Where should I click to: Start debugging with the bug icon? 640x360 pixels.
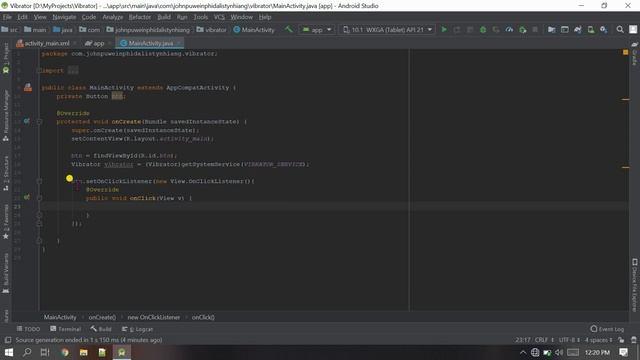483,29
